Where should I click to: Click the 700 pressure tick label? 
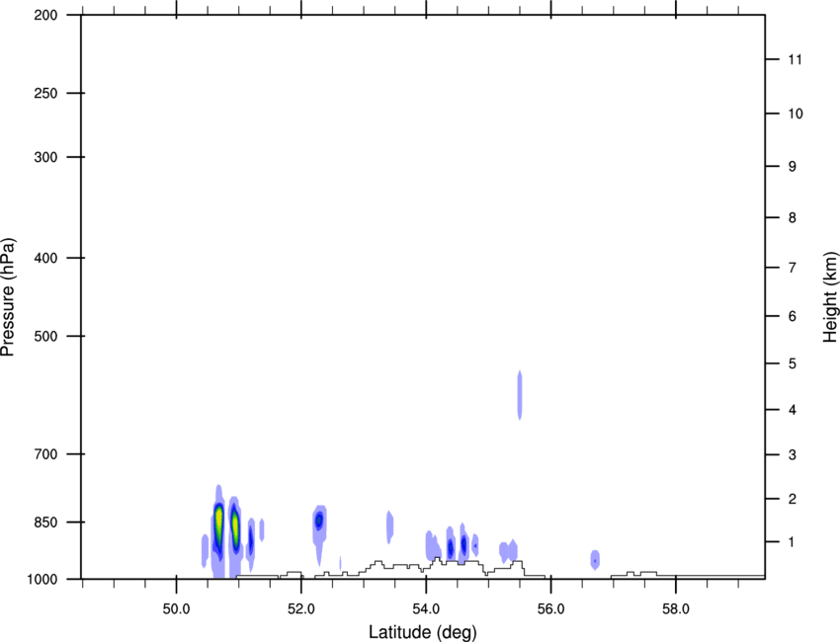(x=45, y=454)
